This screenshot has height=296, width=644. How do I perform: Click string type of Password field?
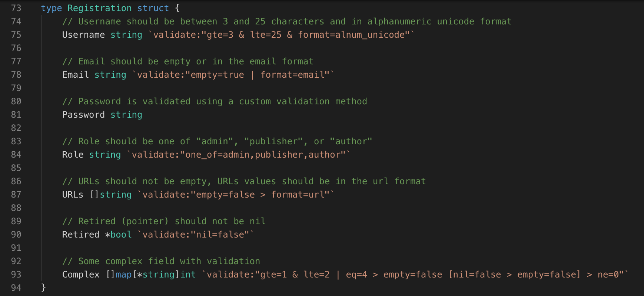click(x=126, y=115)
